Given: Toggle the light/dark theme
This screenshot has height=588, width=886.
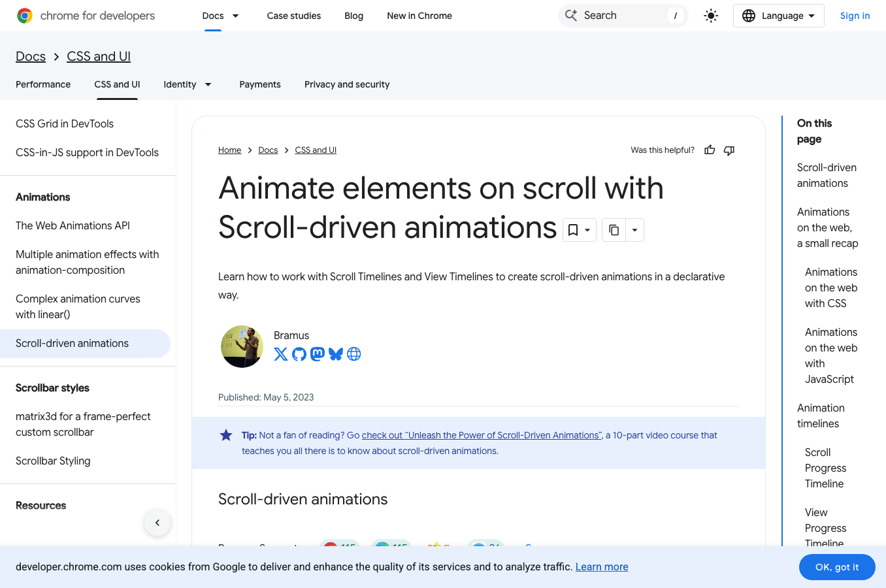Looking at the screenshot, I should [x=711, y=16].
